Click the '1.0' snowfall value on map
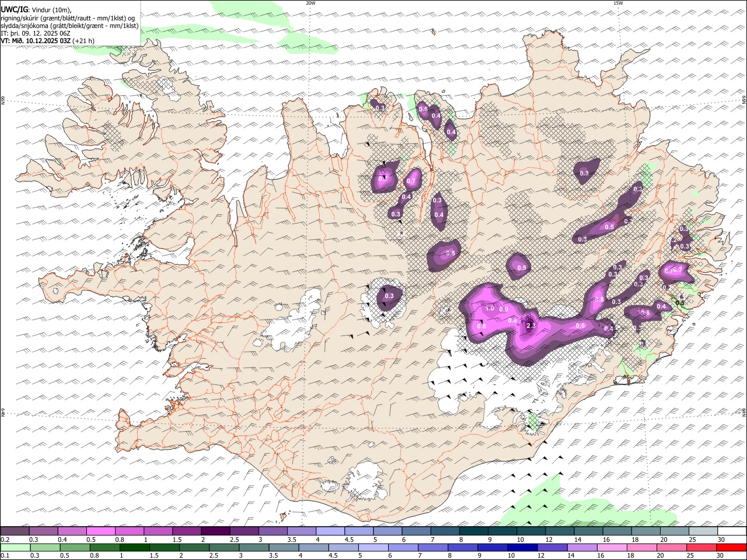 490,307
